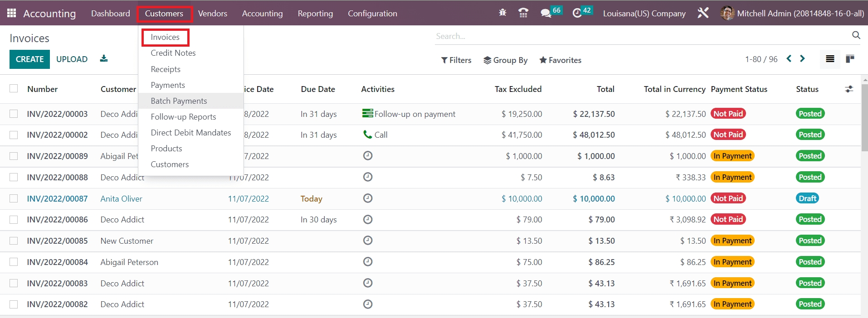868x318 pixels.
Task: Click the debug bug icon
Action: click(x=502, y=13)
